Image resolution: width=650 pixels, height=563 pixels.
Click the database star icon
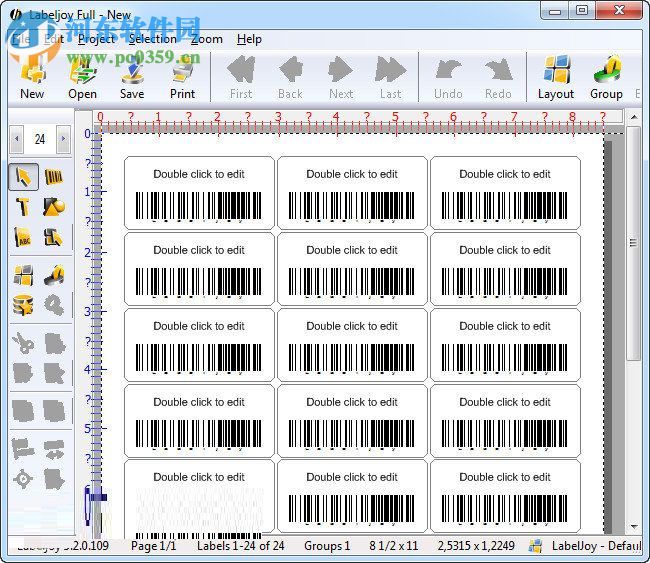(23, 306)
